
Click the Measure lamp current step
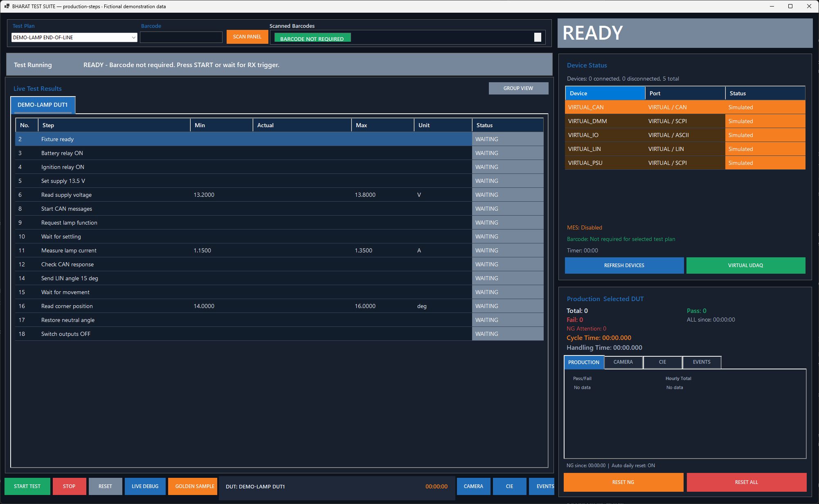279,250
